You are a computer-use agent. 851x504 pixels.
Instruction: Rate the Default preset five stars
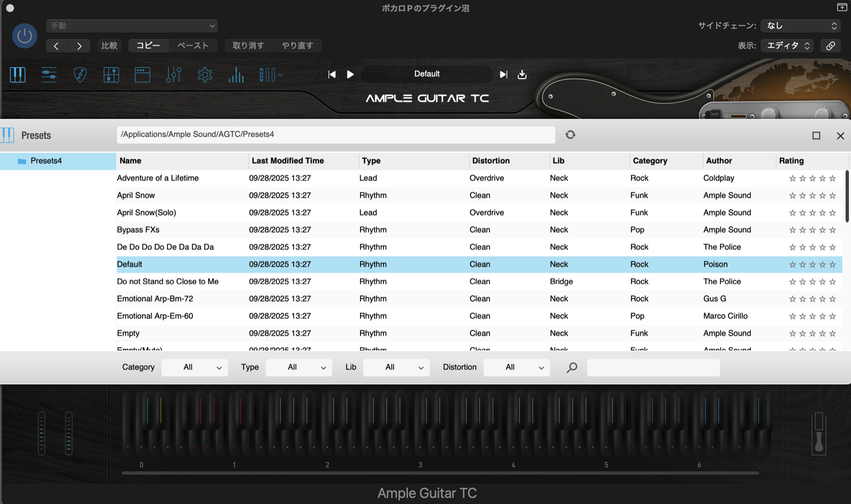point(832,264)
